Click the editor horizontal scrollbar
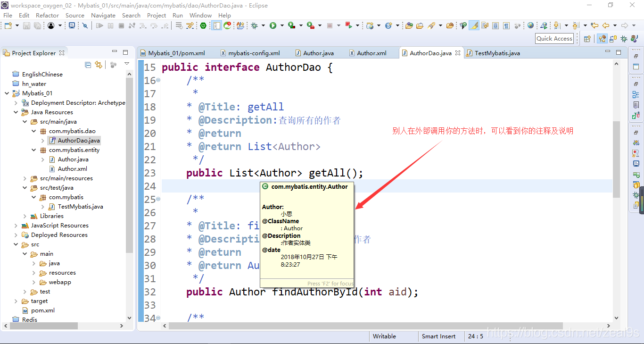 click(365, 326)
